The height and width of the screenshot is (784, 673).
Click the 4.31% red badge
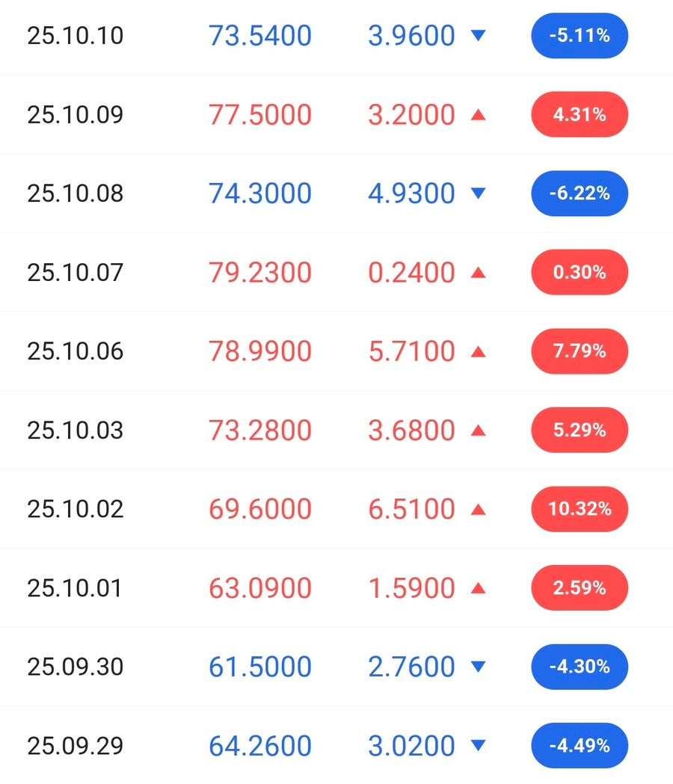click(580, 114)
